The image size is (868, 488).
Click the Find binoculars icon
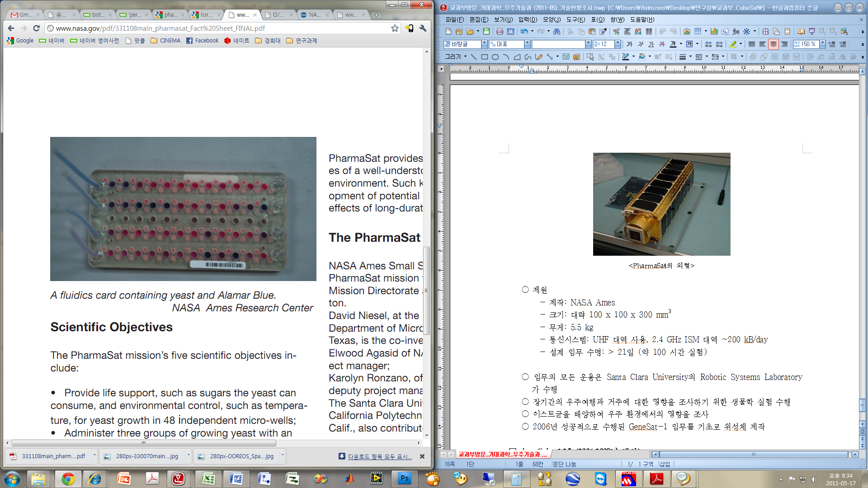coord(557,32)
